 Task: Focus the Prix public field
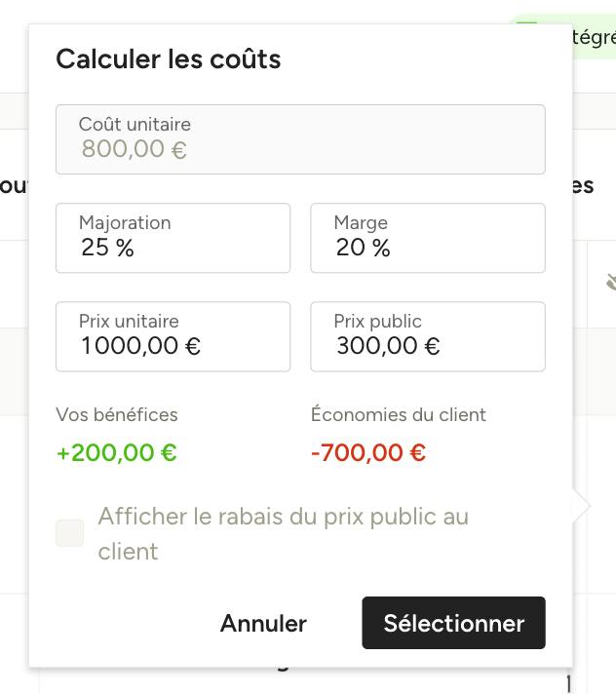pos(428,337)
